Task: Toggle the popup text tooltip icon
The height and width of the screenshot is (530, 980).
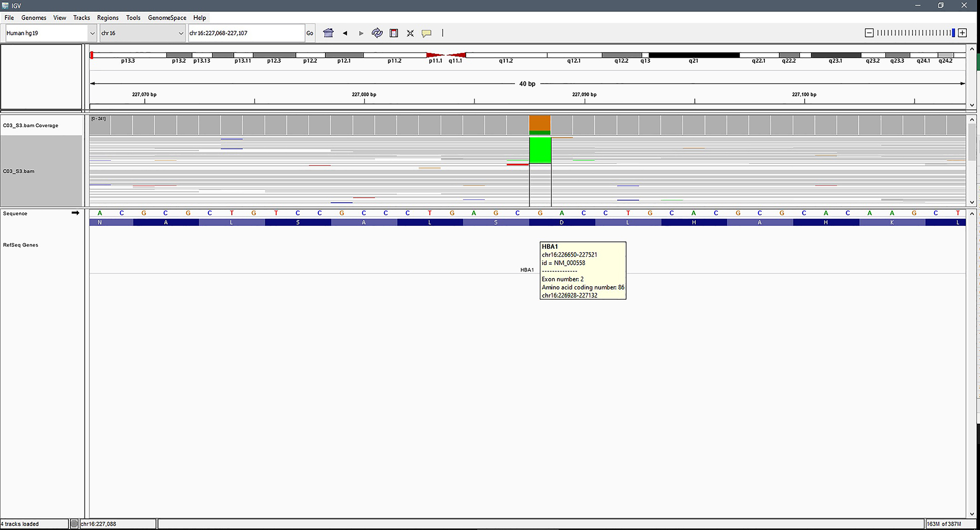Action: (x=427, y=33)
